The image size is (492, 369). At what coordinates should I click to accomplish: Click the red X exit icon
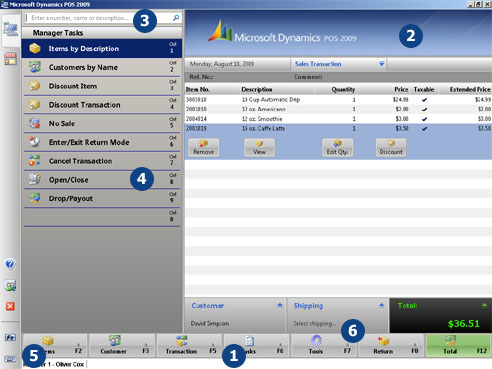(x=10, y=306)
